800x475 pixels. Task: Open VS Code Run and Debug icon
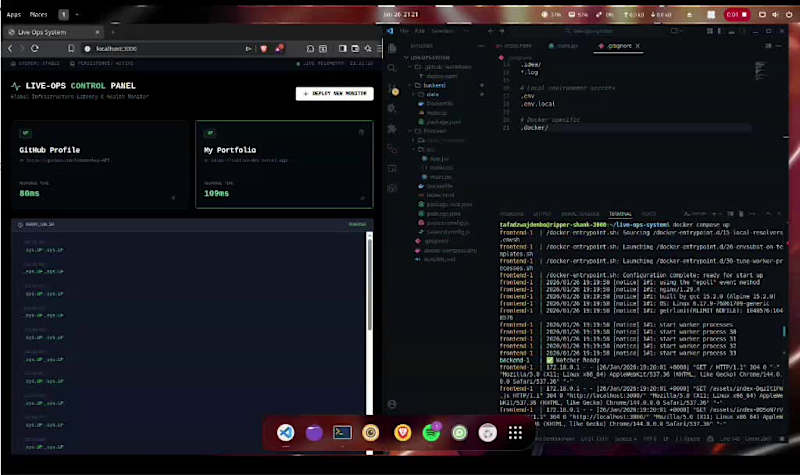[392, 109]
